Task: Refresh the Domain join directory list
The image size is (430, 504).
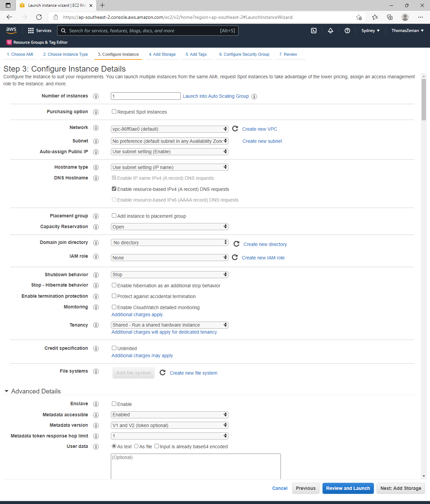Action: [x=236, y=244]
